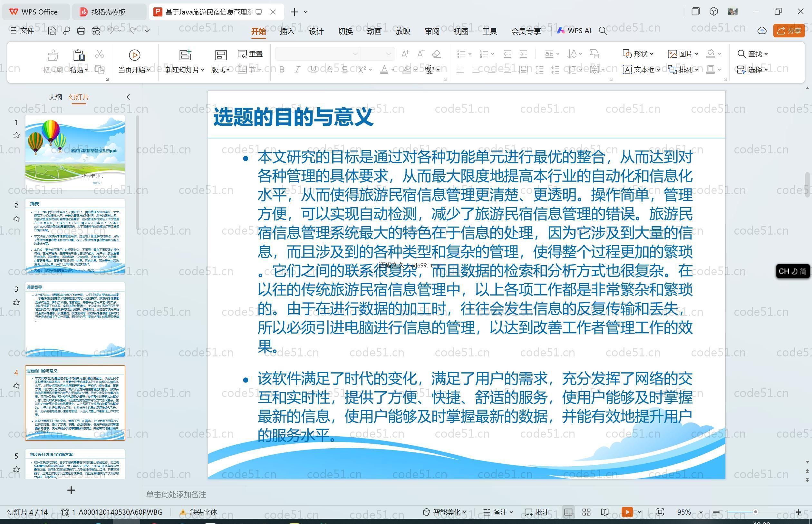Screen dimensions: 812x524
Task: Click the copy icon below scissors
Action: 99,70
